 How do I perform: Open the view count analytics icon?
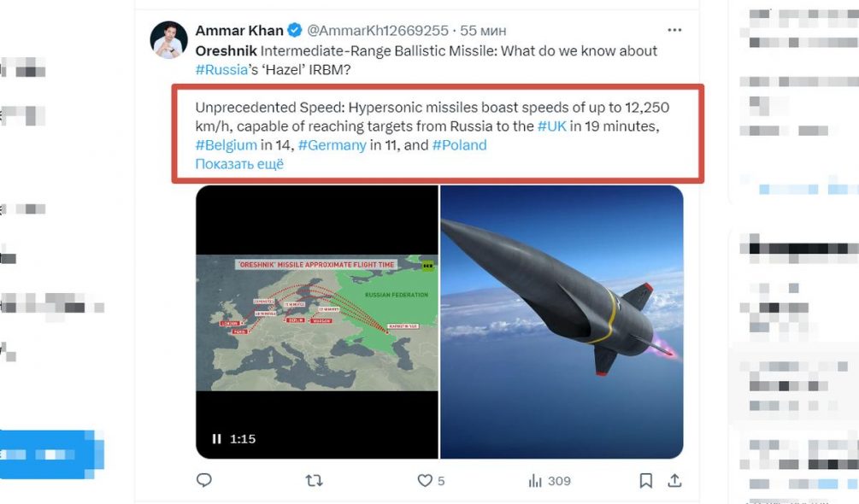[x=535, y=481]
